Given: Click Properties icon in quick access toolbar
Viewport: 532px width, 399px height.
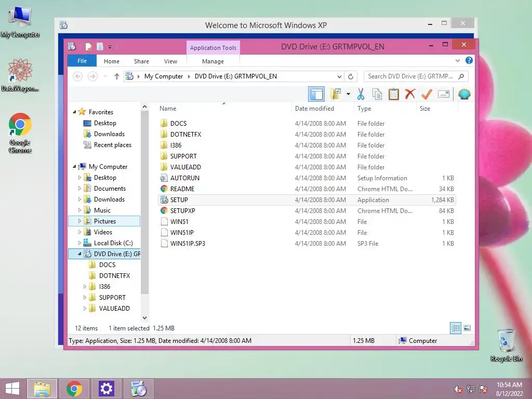Looking at the screenshot, I should tap(88, 46).
